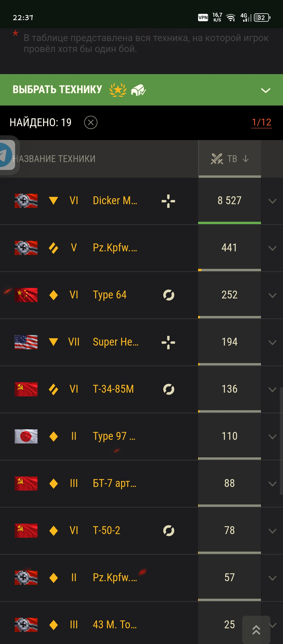Clear the found vehicles filter with X
This screenshot has width=283, height=644.
click(x=91, y=123)
